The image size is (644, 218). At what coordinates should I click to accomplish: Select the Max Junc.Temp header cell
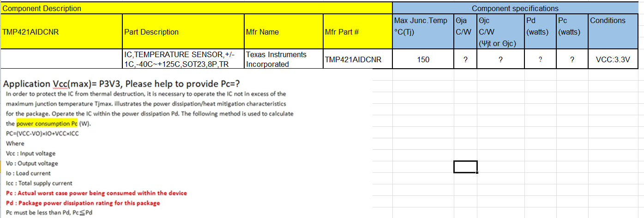[x=422, y=31]
